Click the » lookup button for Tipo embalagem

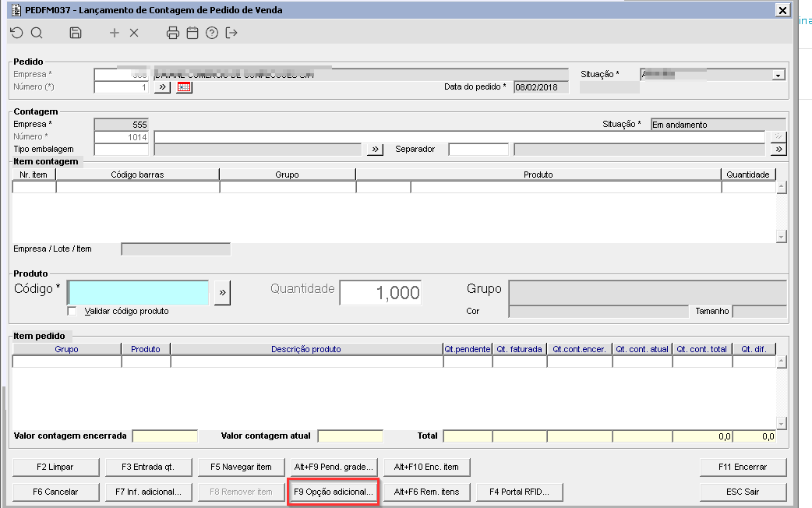click(375, 150)
